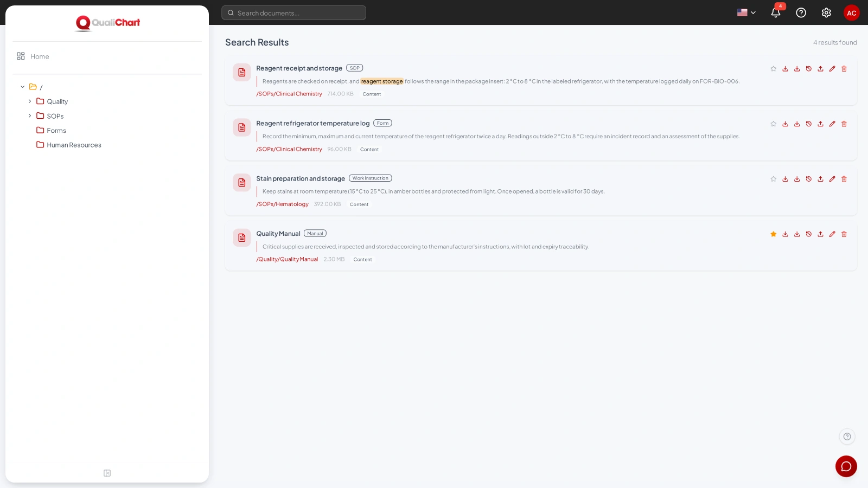View version history of Reagent receipt and storage
Viewport: 868px width, 488px height.
tap(809, 69)
